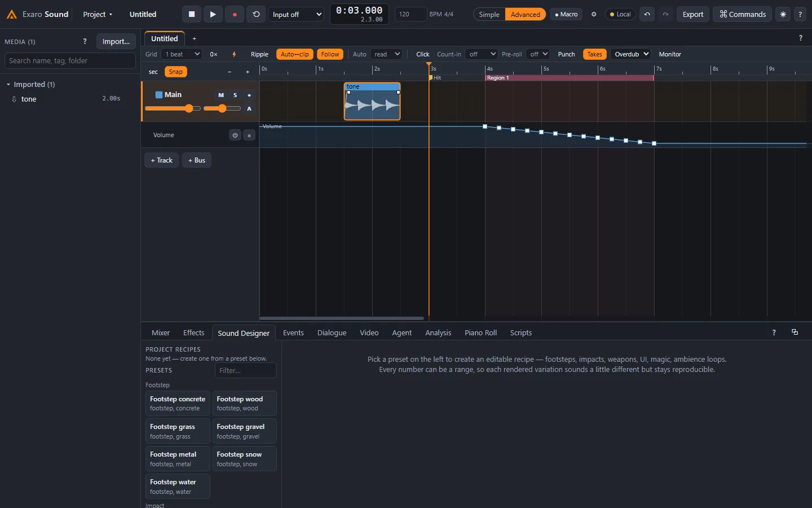Open the Pre-roll dropdown
The width and height of the screenshot is (812, 508).
pyautogui.click(x=538, y=54)
